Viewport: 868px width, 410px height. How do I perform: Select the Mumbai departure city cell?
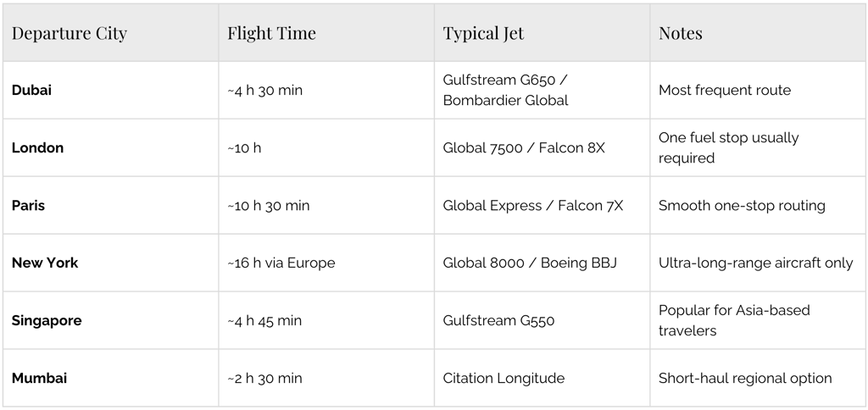coord(39,378)
